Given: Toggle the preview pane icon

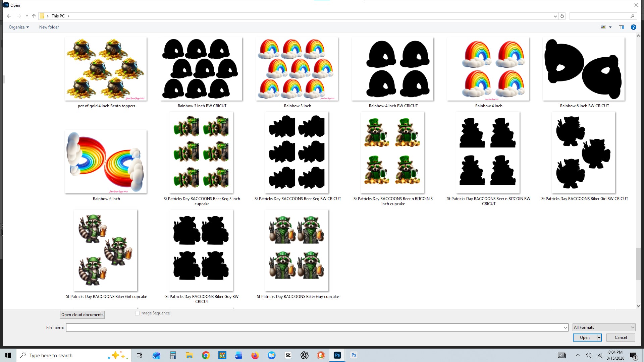Looking at the screenshot, I should [621, 27].
